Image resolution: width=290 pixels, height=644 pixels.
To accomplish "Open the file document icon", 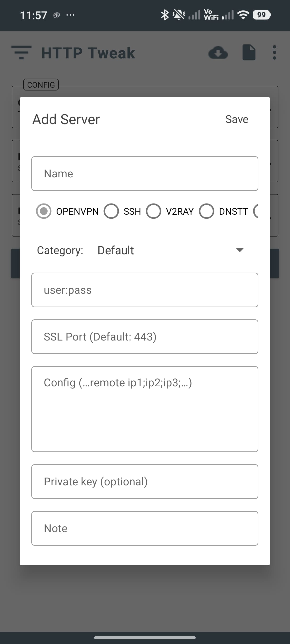I will (249, 52).
